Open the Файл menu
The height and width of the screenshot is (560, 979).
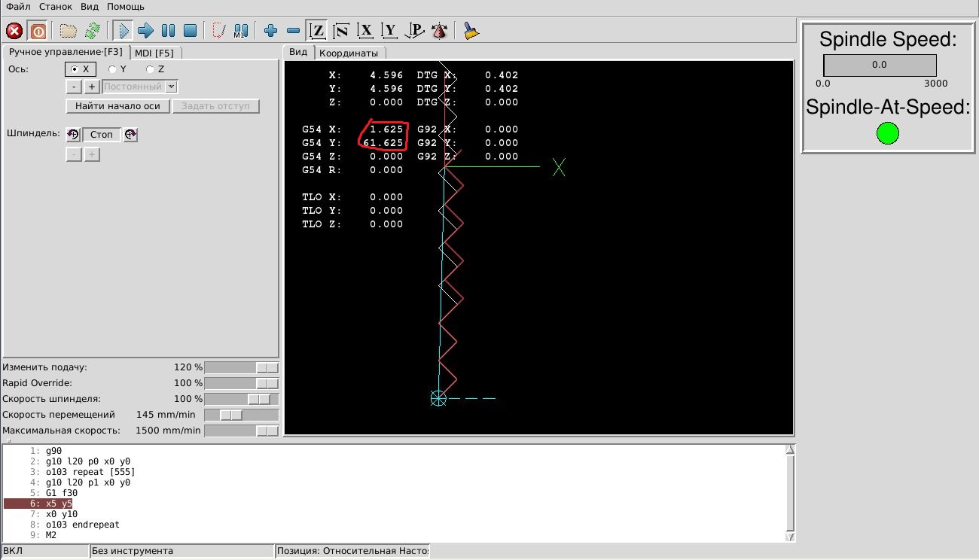coord(18,7)
